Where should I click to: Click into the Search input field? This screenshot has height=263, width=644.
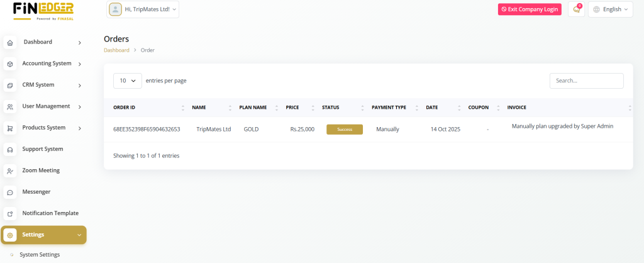[586, 81]
